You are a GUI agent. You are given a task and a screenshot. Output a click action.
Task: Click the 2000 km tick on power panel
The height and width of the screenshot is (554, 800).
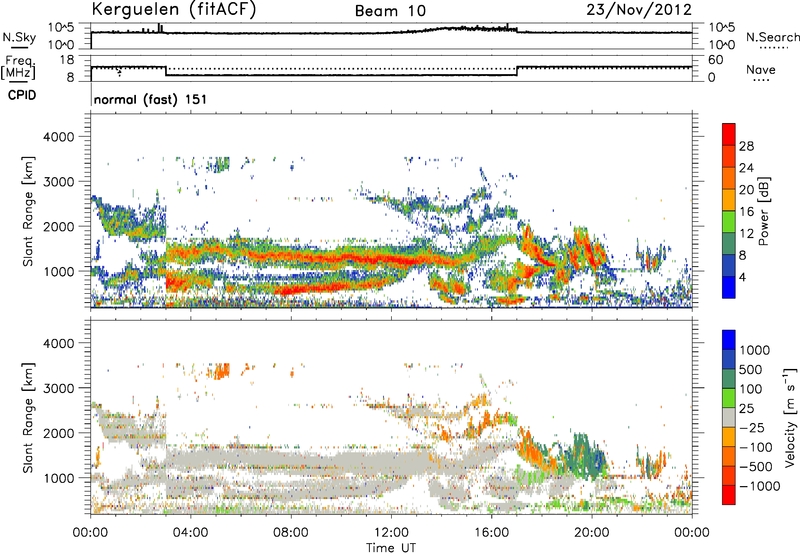click(x=58, y=226)
